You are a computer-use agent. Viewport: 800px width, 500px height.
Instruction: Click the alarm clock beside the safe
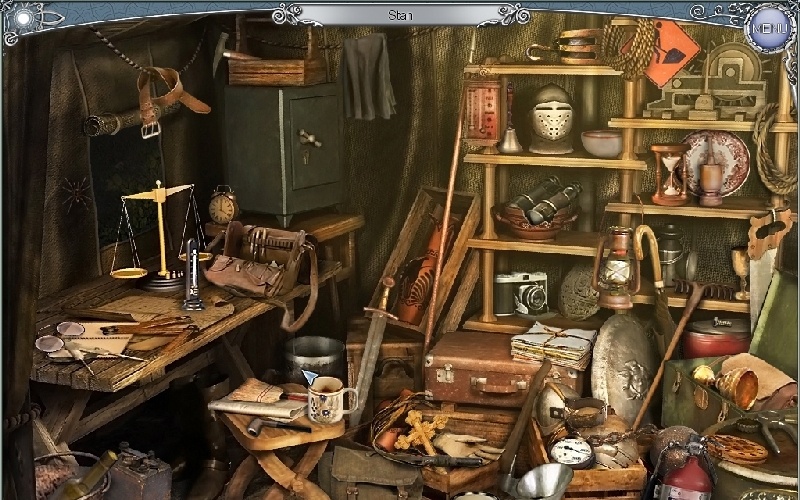click(222, 205)
